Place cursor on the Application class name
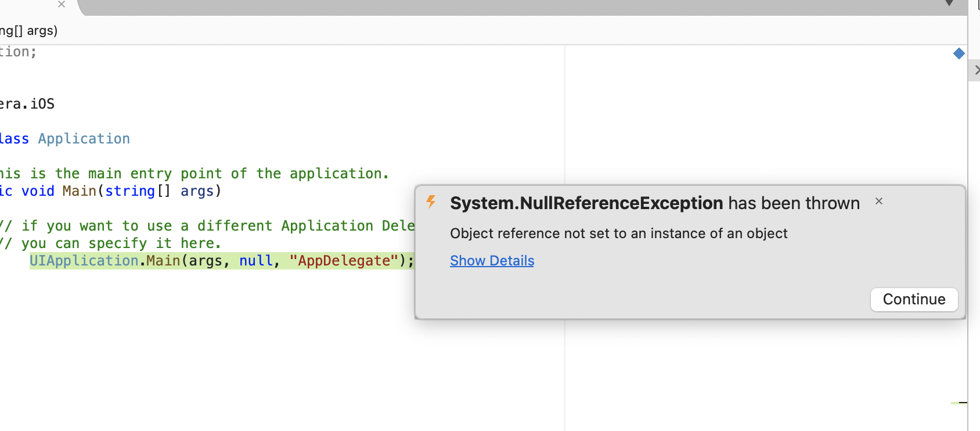This screenshot has height=431, width=980. (84, 139)
